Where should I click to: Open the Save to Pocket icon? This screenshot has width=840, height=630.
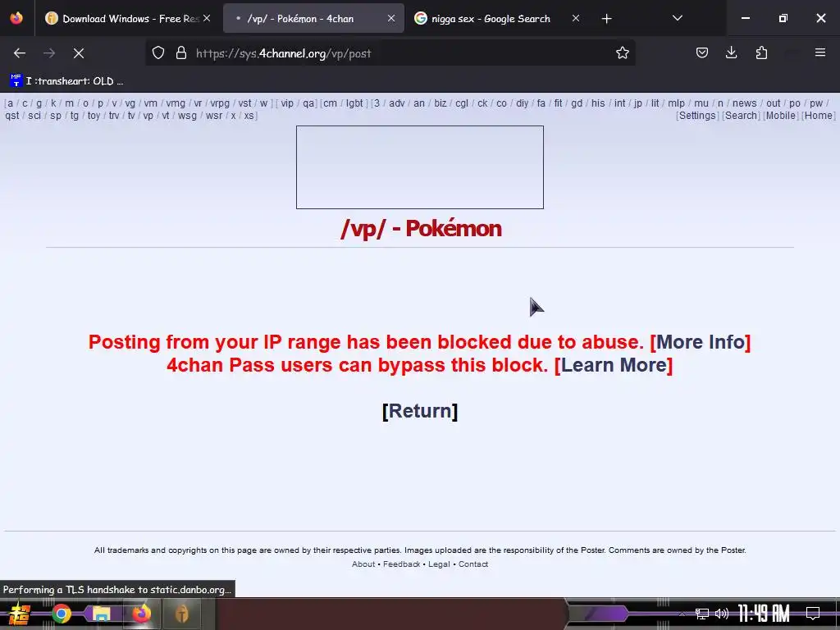(x=702, y=53)
